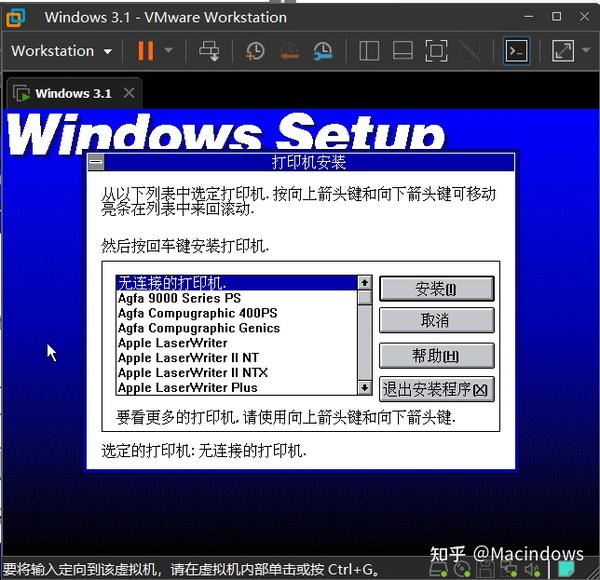Select Apple LaserWriter Plus printer

236,388
